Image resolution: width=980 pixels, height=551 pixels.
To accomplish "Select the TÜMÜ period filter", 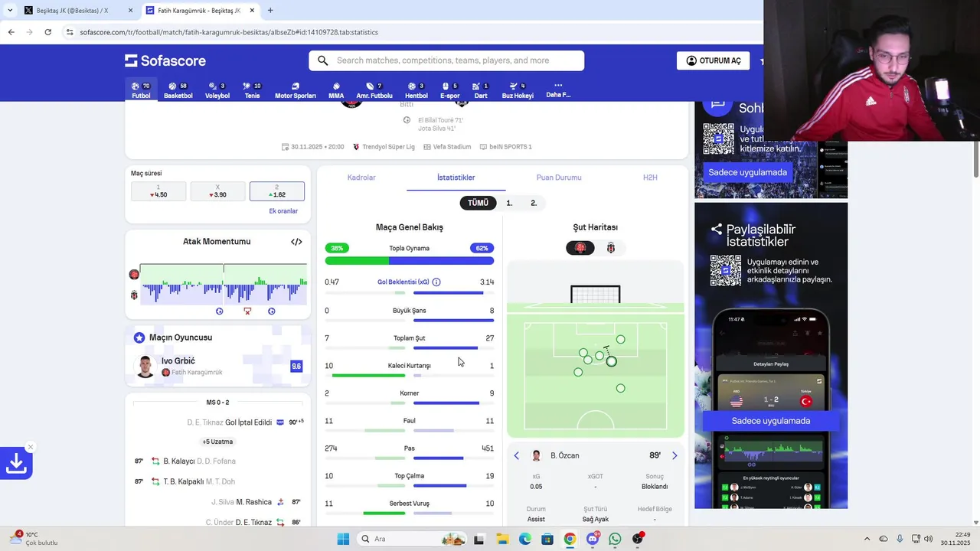I will pos(478,203).
